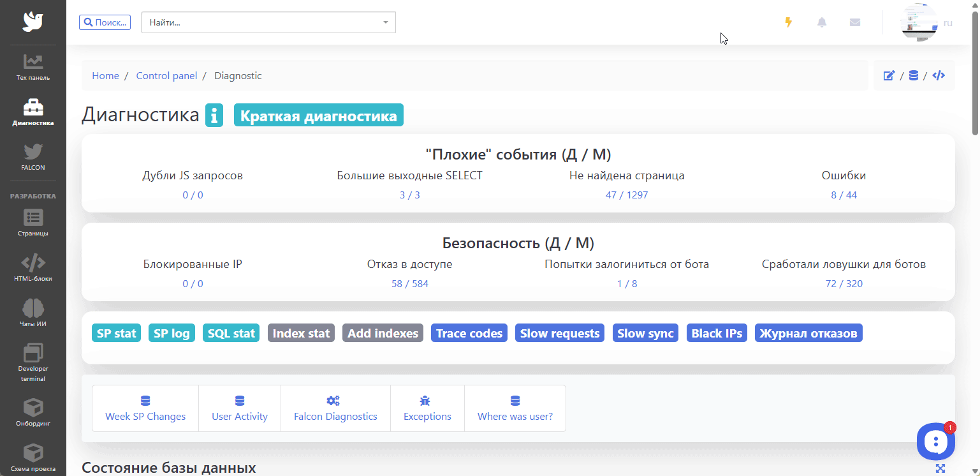980x476 pixels.
Task: Open the Найти... dropdown list
Action: (x=268, y=22)
